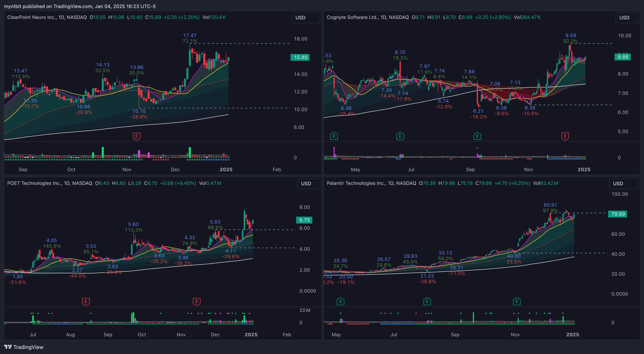Viewport: 644px width, 354px height.
Task: Click the 20M label on POET volume axis
Action: point(305,310)
